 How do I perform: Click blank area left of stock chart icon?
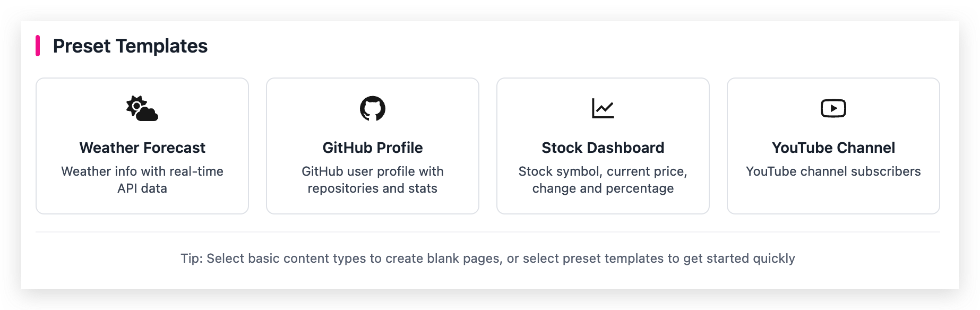541,108
